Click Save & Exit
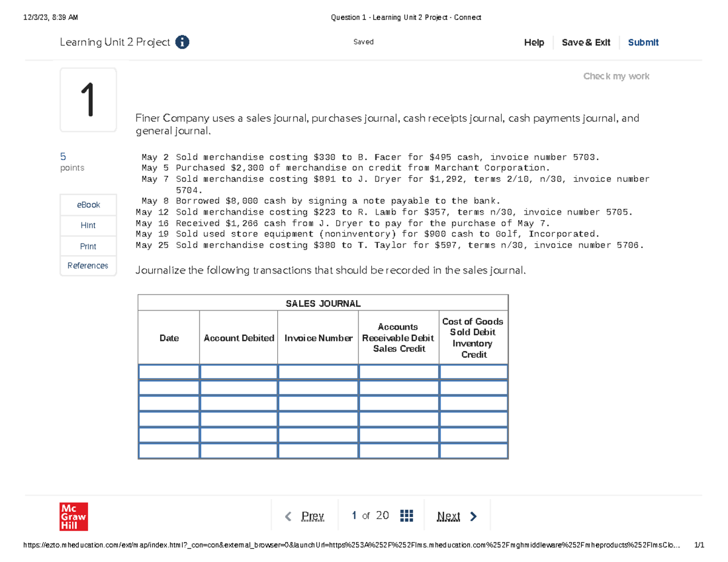728x562 pixels. coord(585,42)
